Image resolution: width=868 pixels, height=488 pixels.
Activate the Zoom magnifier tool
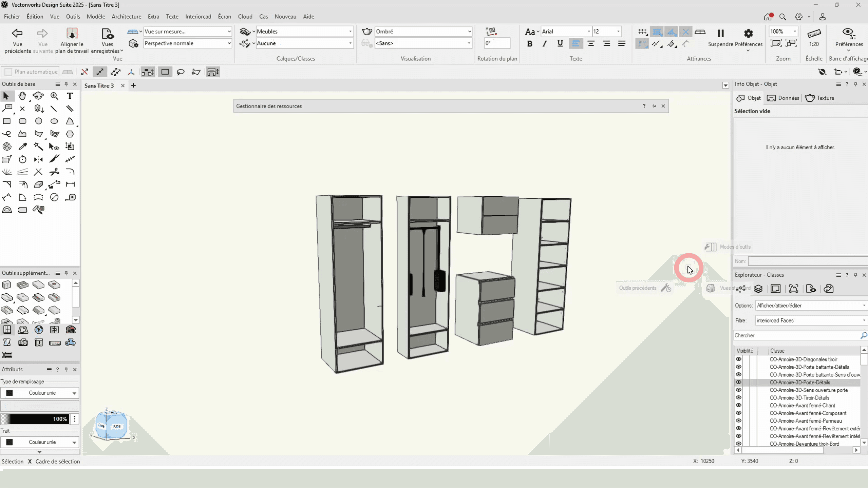click(x=54, y=96)
